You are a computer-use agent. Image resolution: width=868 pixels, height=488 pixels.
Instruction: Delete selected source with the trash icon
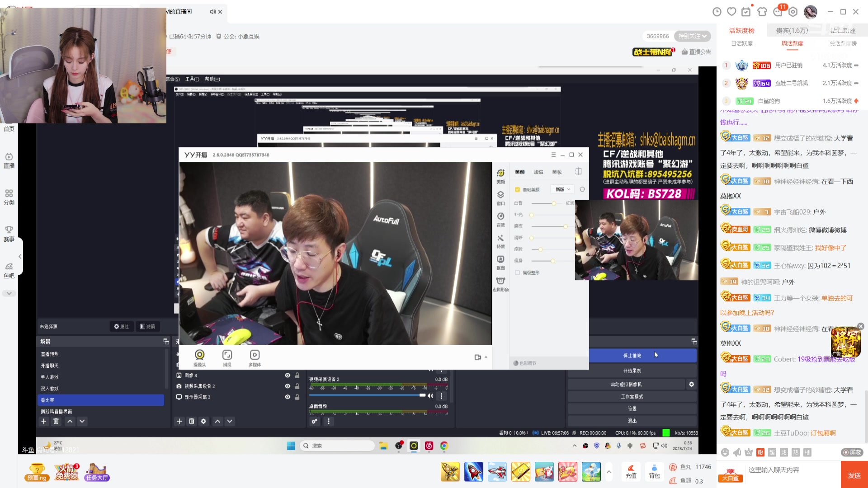coord(191,421)
